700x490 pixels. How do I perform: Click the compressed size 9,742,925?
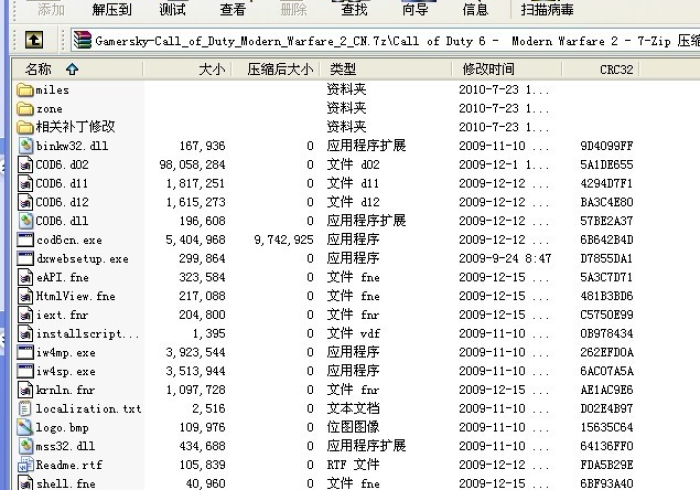284,240
